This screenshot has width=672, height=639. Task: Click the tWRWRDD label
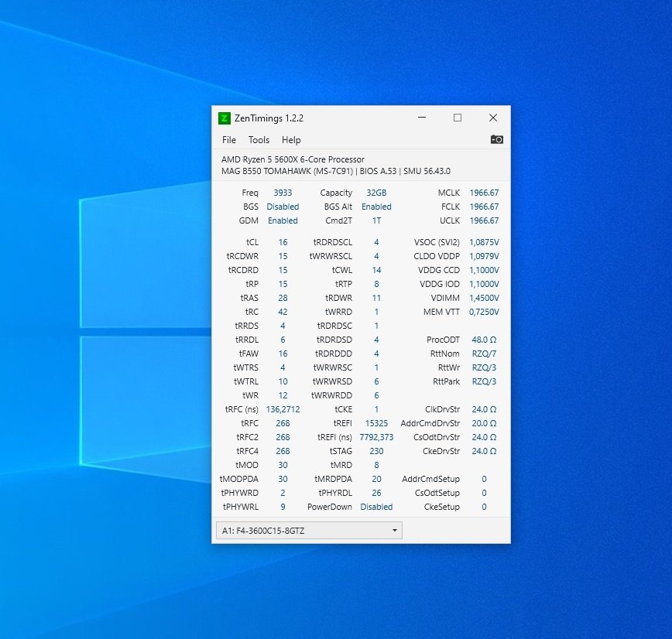tap(331, 395)
